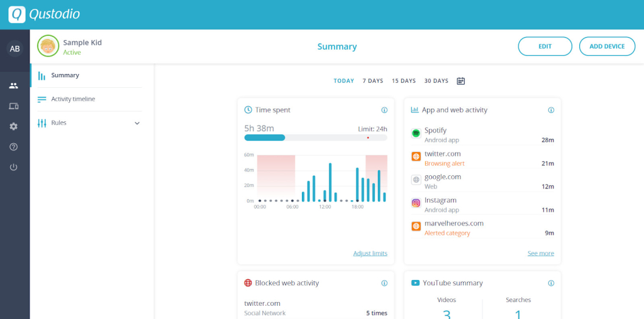
Task: Show info for Time spent card
Action: click(x=384, y=110)
